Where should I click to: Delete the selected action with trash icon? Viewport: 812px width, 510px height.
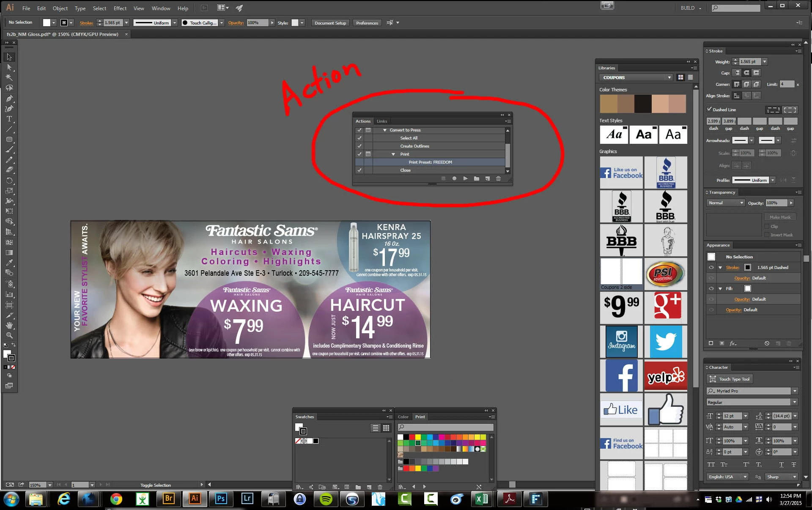(x=498, y=178)
